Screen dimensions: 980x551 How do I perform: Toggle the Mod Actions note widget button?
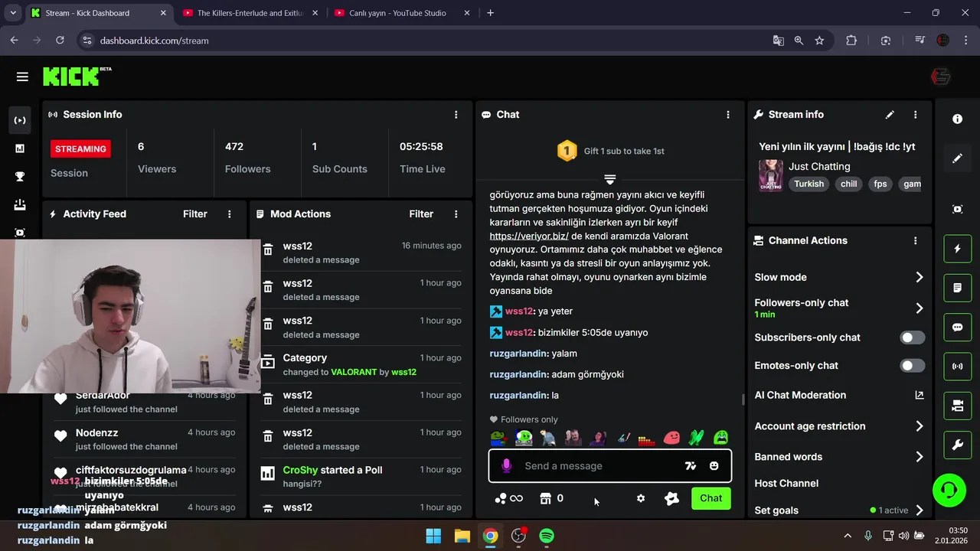click(x=958, y=288)
